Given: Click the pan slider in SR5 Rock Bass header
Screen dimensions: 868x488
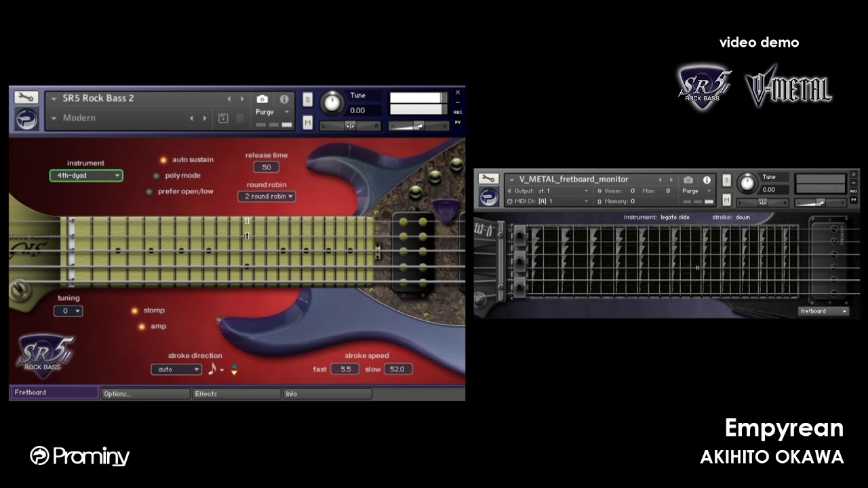Looking at the screenshot, I should (350, 125).
